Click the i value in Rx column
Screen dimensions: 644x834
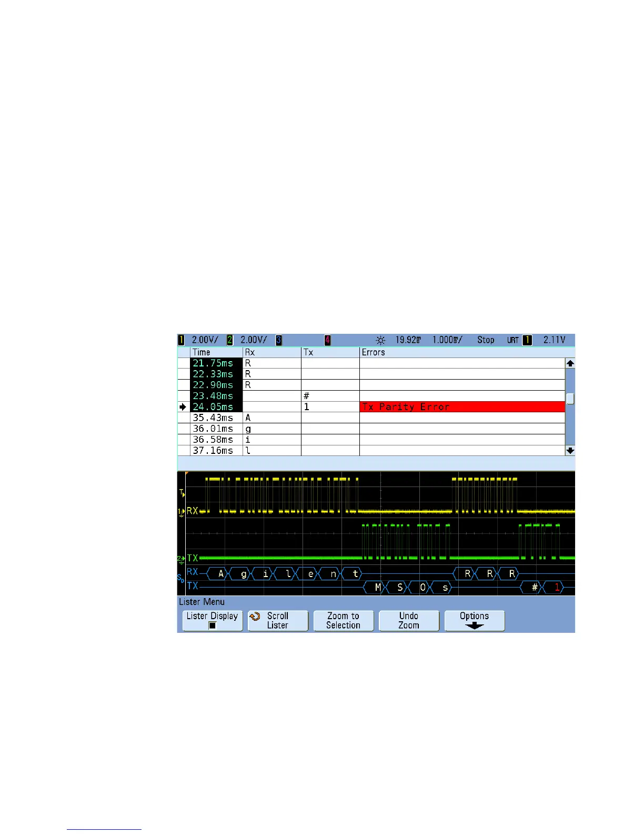[248, 440]
